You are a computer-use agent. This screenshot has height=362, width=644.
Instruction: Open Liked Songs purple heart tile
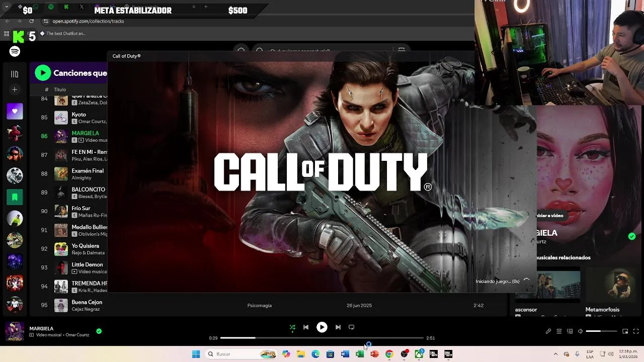15,111
